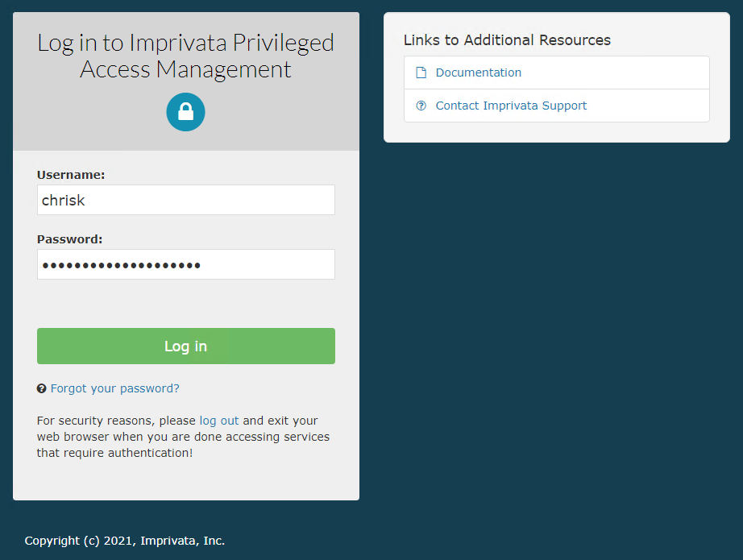Click the document icon beside Documentation
The image size is (743, 560).
[421, 72]
